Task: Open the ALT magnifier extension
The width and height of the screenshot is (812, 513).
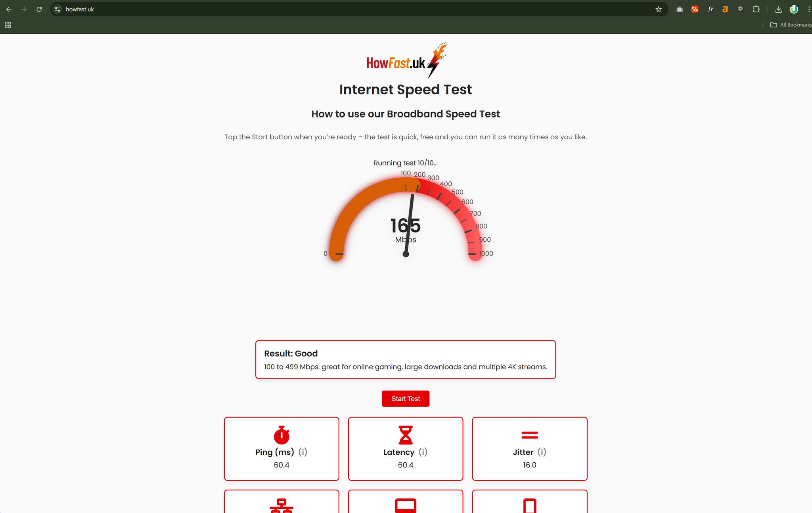Action: pyautogui.click(x=740, y=9)
